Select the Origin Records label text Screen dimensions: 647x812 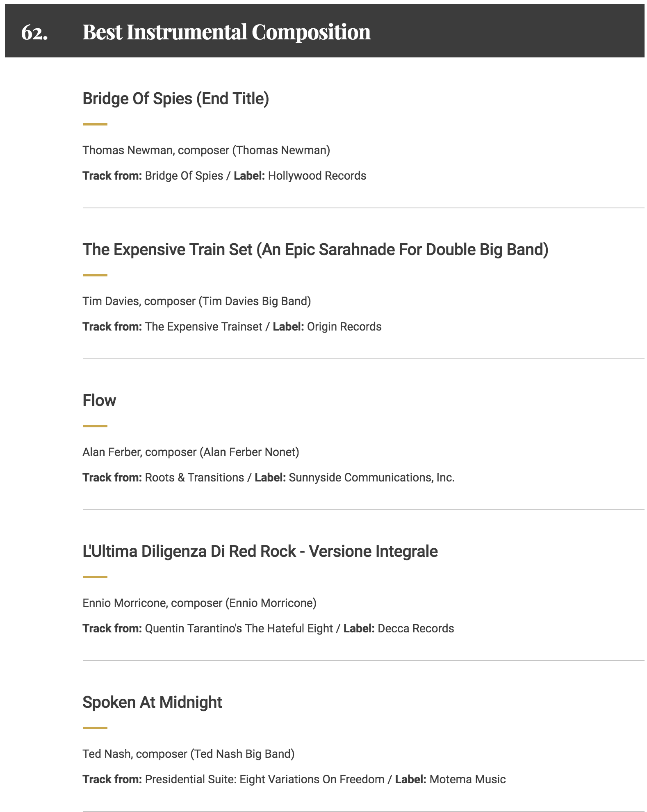[344, 327]
